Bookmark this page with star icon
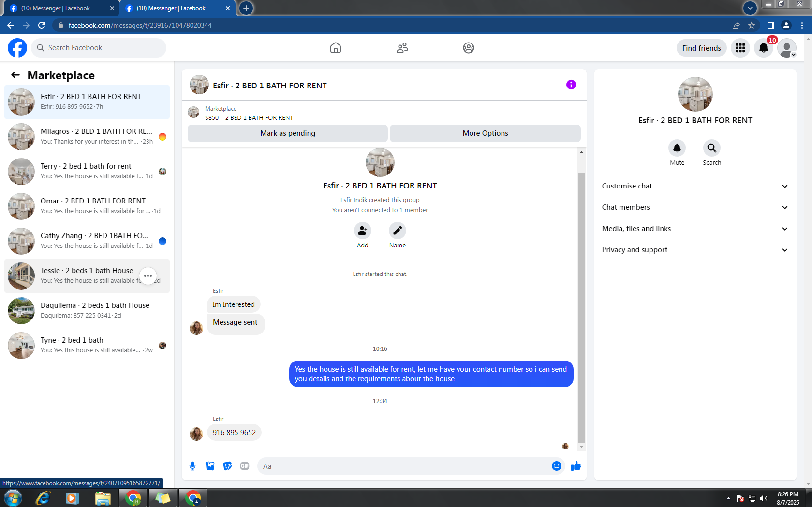Screen dimensions: 812x507 pyautogui.click(x=752, y=25)
